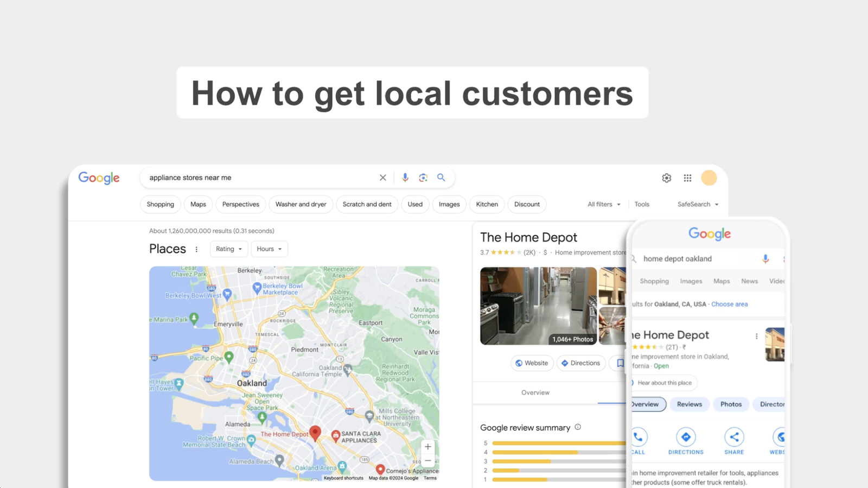Click the 5-star review bar
Viewport: 868px width, 488px height.
pos(559,443)
